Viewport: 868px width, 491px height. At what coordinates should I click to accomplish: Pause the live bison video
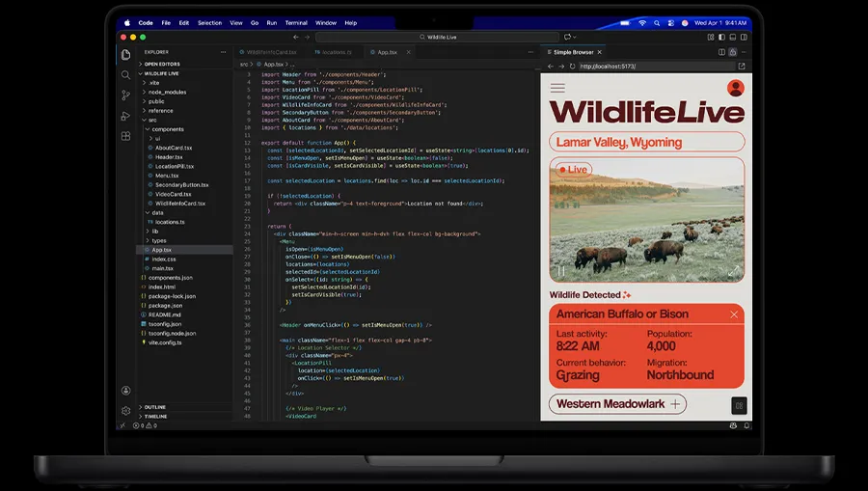[x=561, y=271]
